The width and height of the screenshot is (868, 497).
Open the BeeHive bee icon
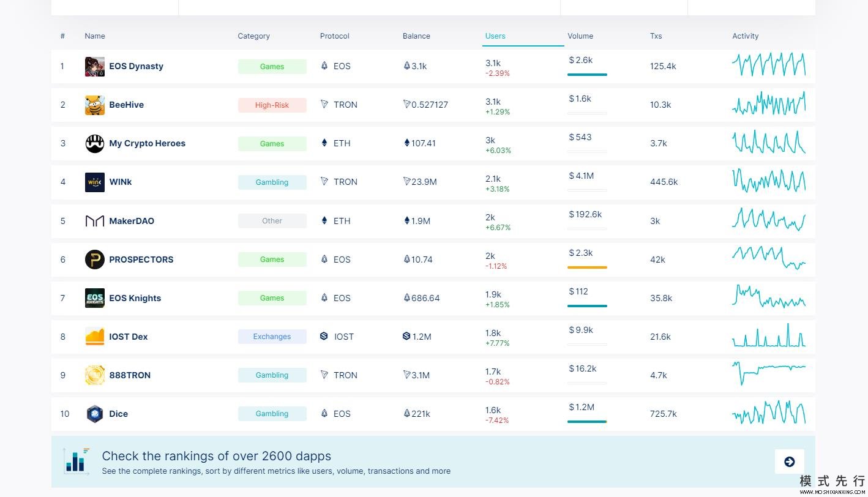[95, 105]
